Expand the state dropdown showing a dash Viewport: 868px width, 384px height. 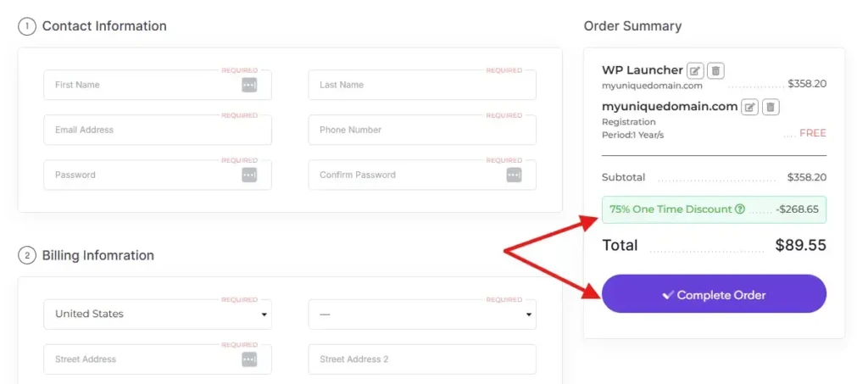pyautogui.click(x=422, y=314)
